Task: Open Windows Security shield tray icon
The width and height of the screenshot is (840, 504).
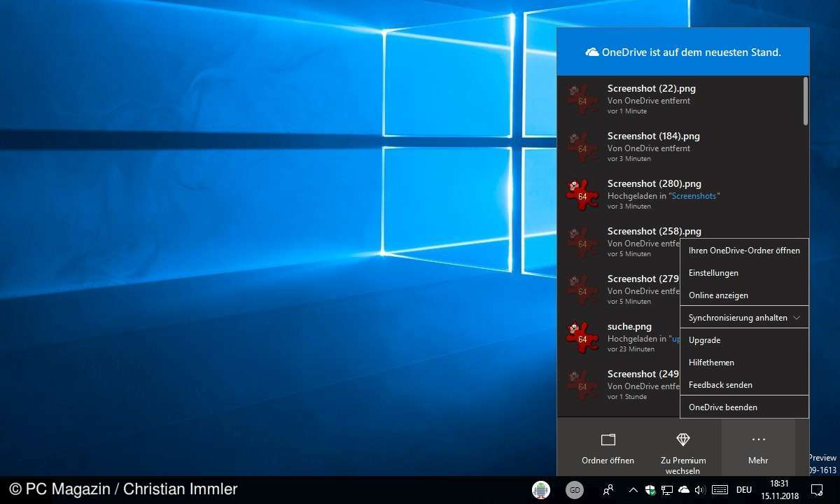Action: coord(650,489)
